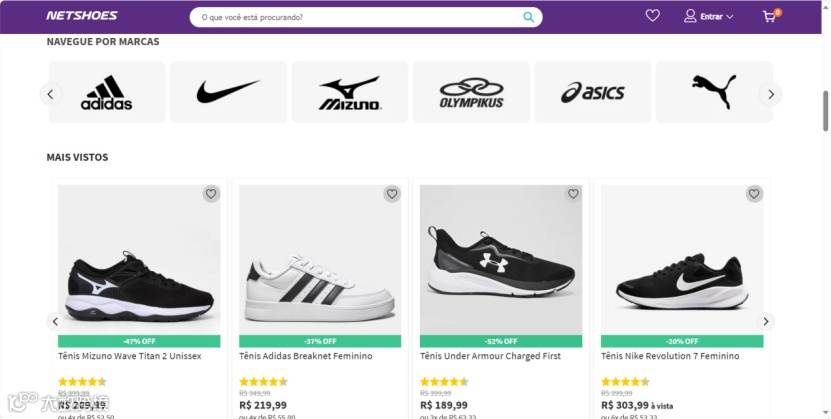Favorite the Adidas Breaknet Feminino shoe
This screenshot has height=419, width=831.
[392, 194]
